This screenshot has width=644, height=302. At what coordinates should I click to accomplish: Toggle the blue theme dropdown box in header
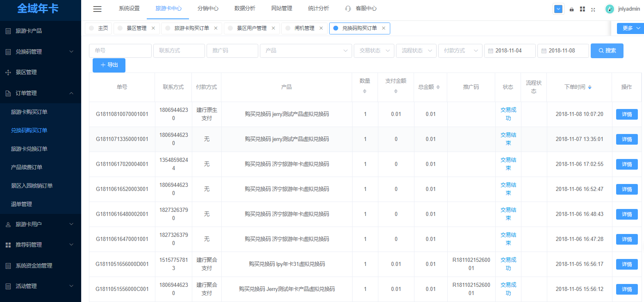[x=558, y=9]
